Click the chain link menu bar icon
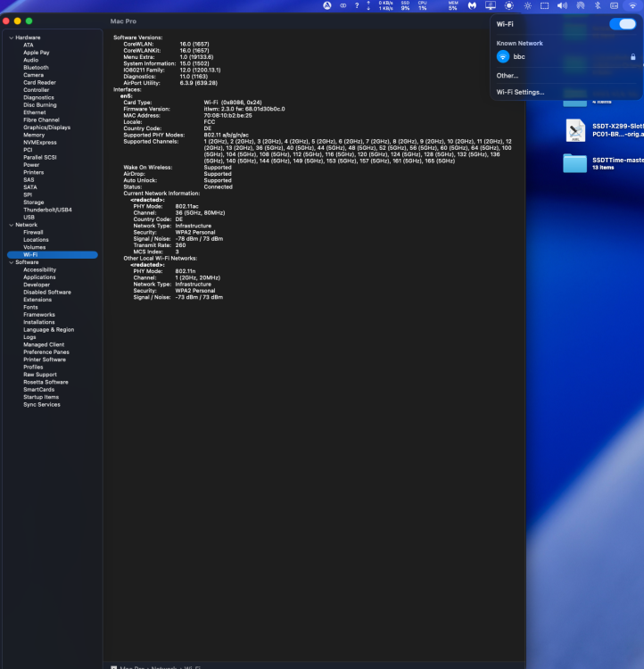Image resolution: width=644 pixels, height=669 pixels. click(x=343, y=5)
